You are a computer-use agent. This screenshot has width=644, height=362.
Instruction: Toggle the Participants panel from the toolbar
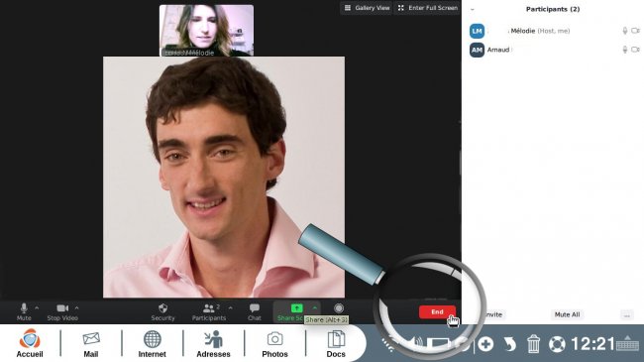click(x=209, y=311)
